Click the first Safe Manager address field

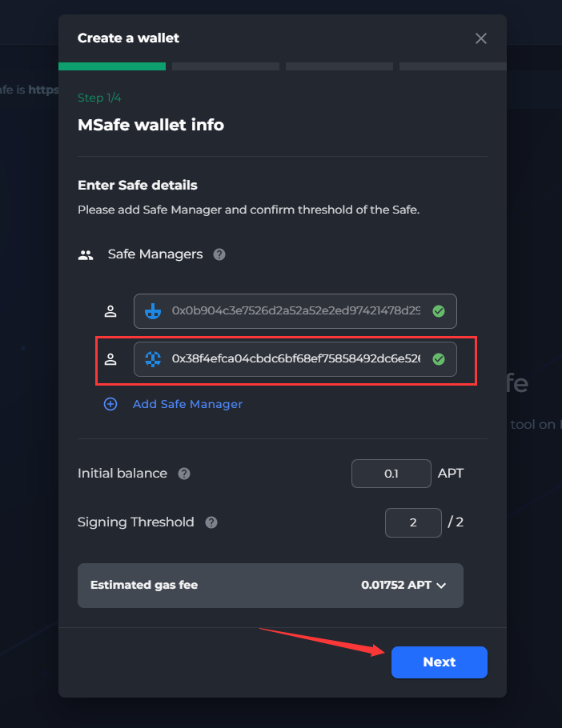[295, 311]
